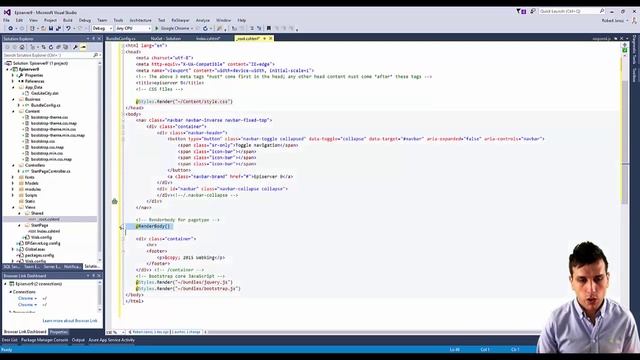This screenshot has height=360, width=640.
Task: Open the Analyze menu
Action: tap(203, 20)
